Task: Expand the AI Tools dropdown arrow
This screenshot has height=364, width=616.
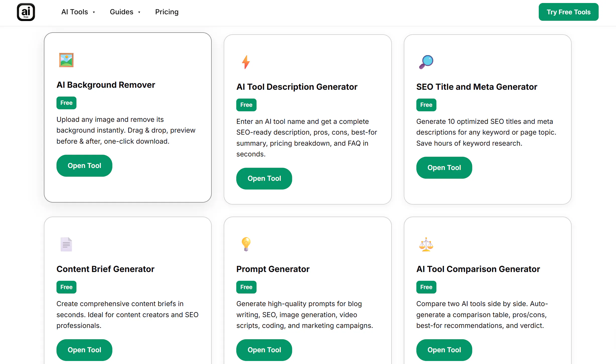Action: pyautogui.click(x=94, y=12)
